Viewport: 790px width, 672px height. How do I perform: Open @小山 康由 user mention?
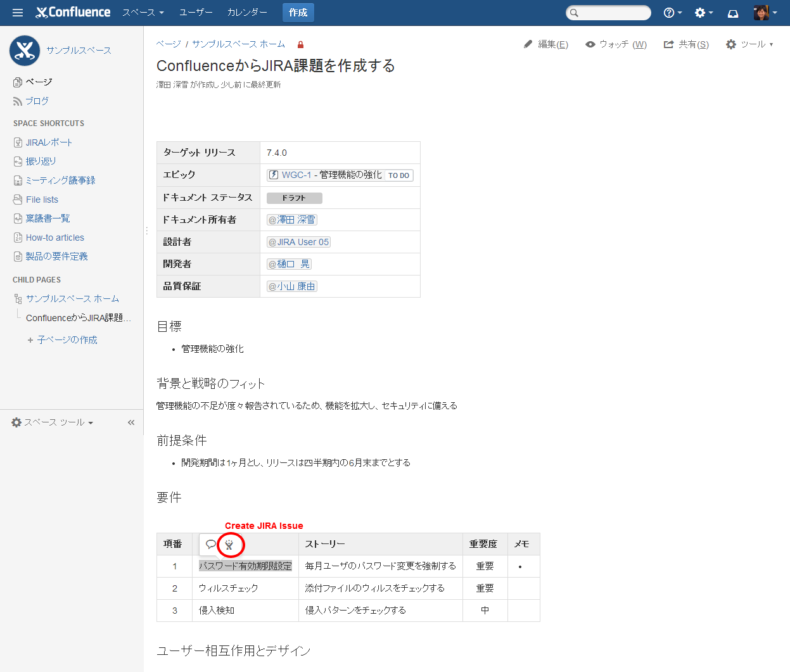(291, 286)
